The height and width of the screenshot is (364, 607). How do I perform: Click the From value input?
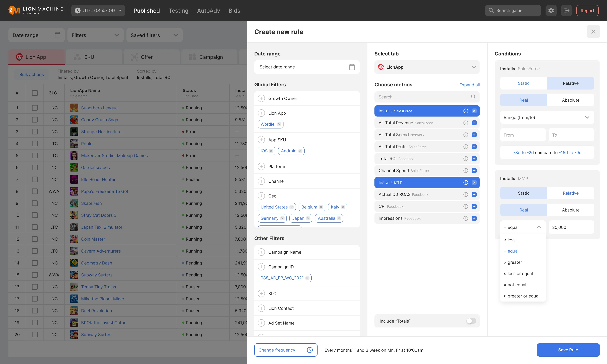(x=523, y=135)
